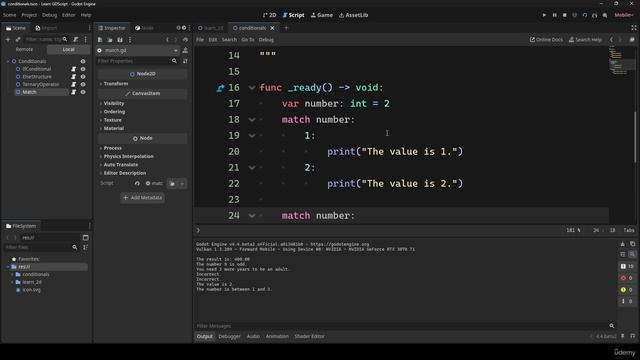Switch to the AssetLib workspace
640x360 pixels.
353,15
